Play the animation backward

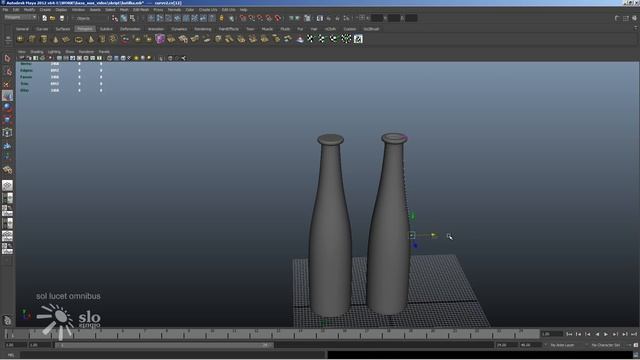tap(597, 334)
